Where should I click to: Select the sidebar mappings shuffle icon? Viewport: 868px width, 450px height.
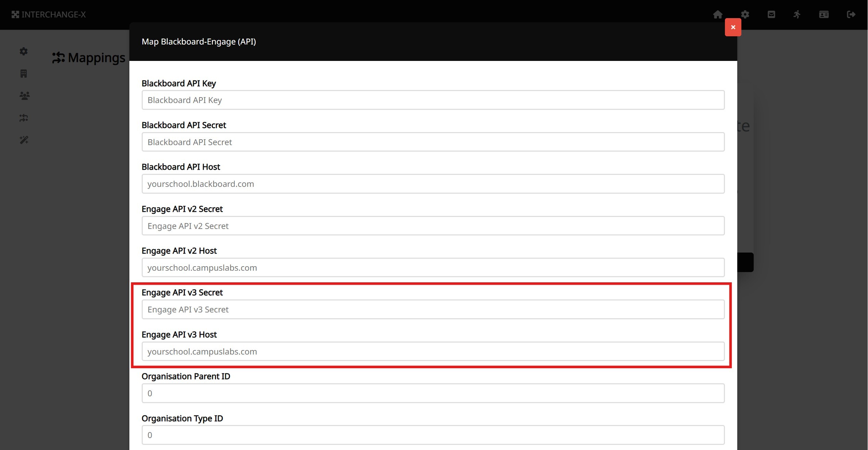pyautogui.click(x=24, y=118)
